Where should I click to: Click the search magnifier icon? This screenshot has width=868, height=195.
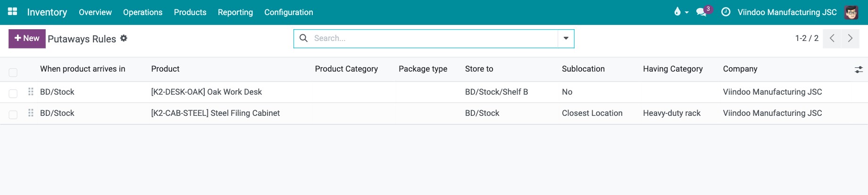[x=304, y=38]
